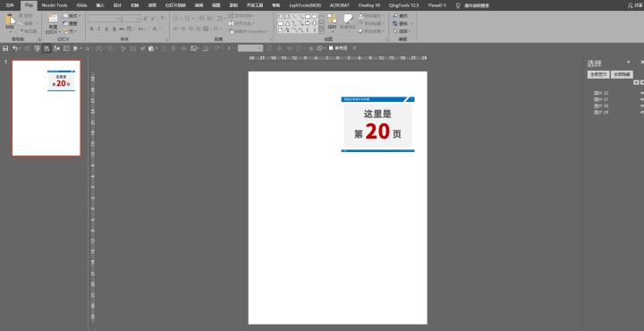Screen dimensions: 644x331
Task: Click the Align Left paragraph icon
Action: pyautogui.click(x=176, y=29)
